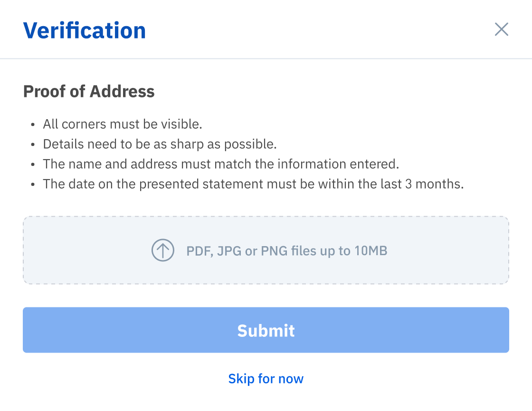
Task: Open file picker via dashed upload dropzone
Action: (x=266, y=250)
